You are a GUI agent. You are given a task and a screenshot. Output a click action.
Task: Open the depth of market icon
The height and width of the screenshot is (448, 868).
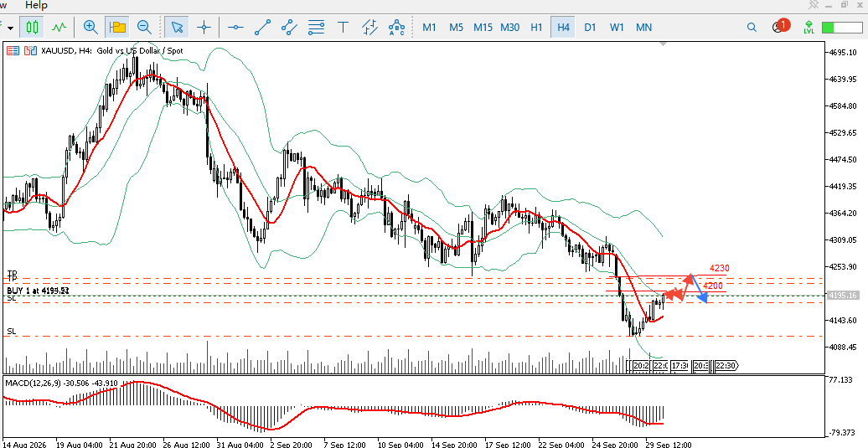point(30,51)
